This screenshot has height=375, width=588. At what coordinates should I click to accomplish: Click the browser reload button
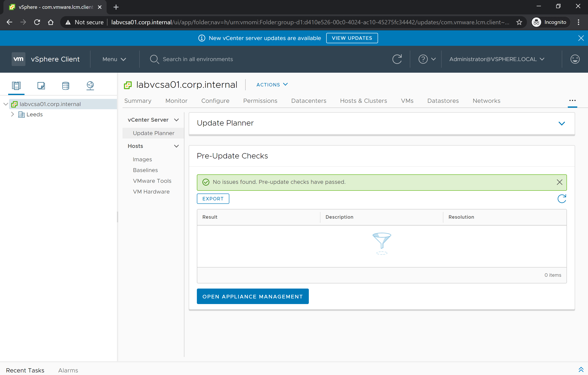(37, 22)
